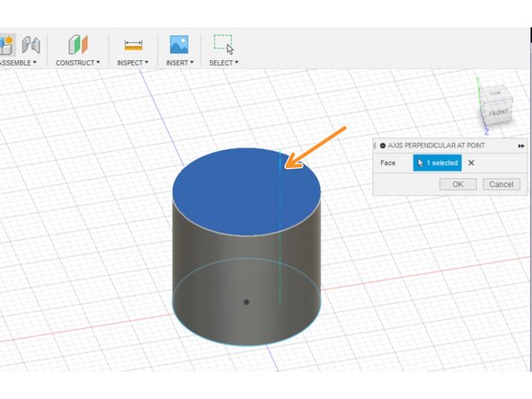Click the AXIS PERPENDICULAR AT POINT title
532x399 pixels.
point(436,146)
